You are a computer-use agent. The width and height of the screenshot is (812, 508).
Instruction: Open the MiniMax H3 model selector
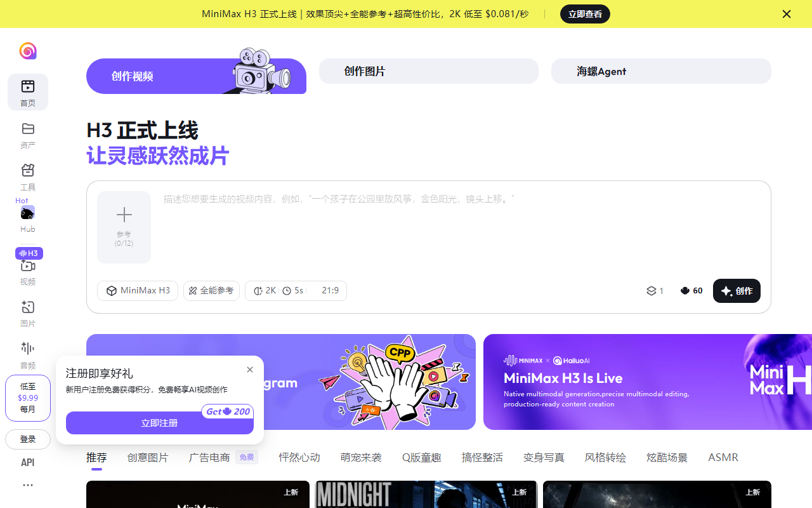[138, 291]
